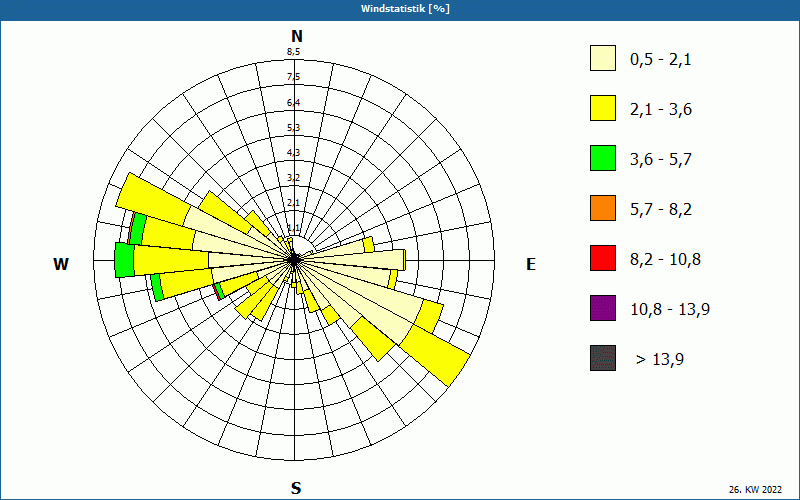
Task: Click the '4,3' radial scale value
Action: point(293,153)
